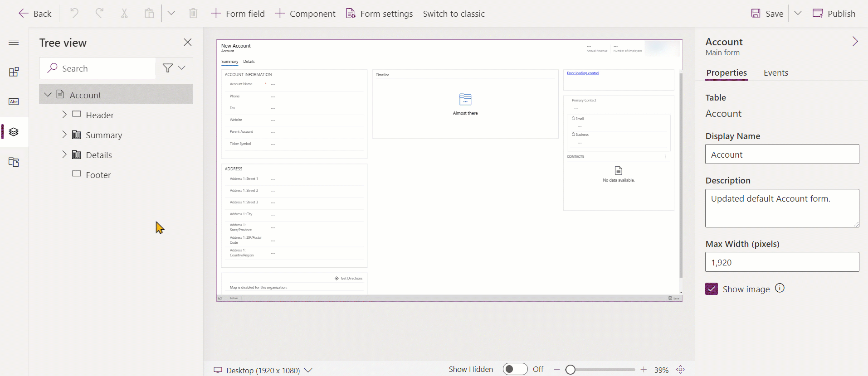Click the zoom slider handle

(x=571, y=370)
